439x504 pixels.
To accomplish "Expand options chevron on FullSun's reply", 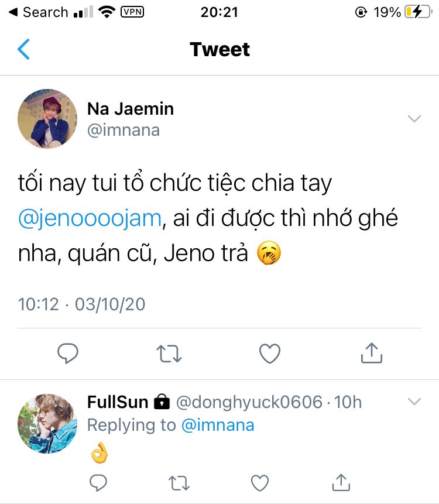I will tap(414, 402).
